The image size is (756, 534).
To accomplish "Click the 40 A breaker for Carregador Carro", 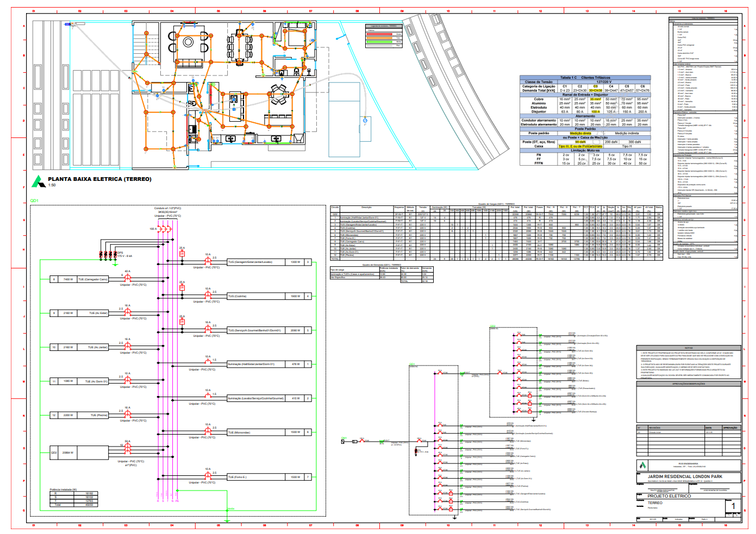I will (x=128, y=277).
